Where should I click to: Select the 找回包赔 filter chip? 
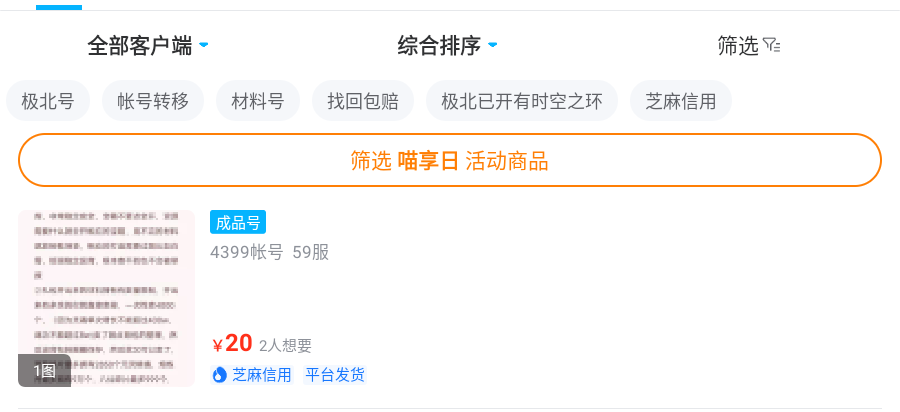coord(363,101)
